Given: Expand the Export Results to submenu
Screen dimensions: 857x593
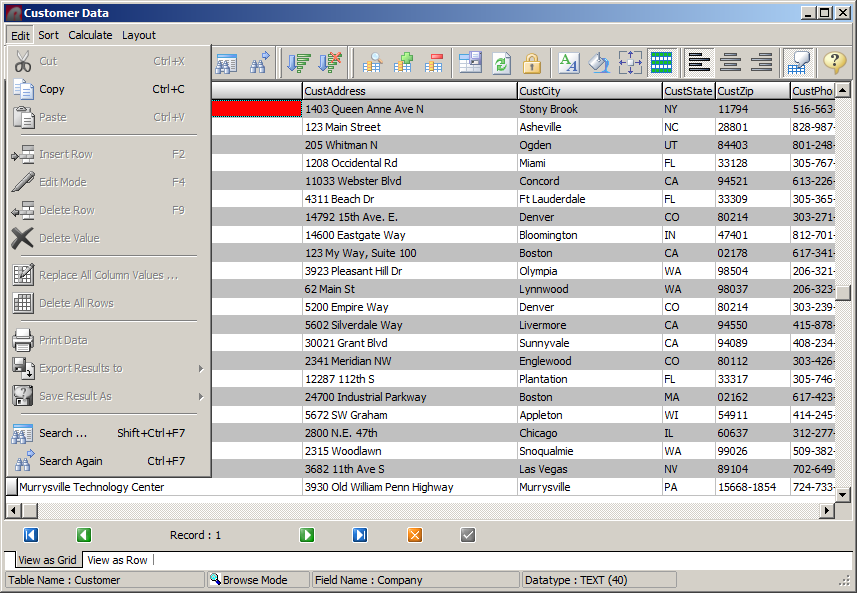Looking at the screenshot, I should pyautogui.click(x=108, y=368).
